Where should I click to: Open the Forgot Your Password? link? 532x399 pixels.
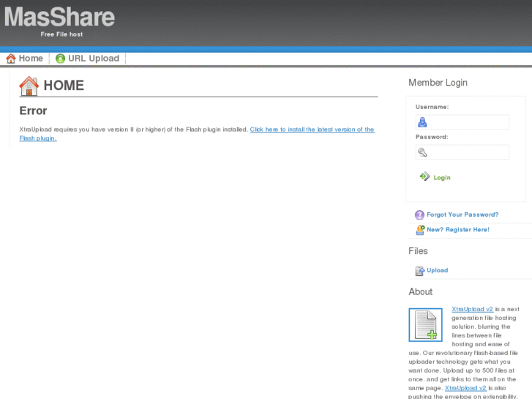[462, 215]
